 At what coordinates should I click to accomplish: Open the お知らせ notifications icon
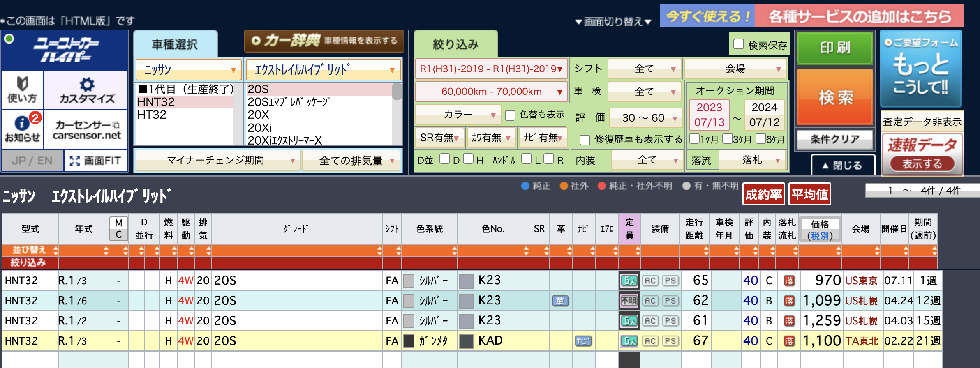pyautogui.click(x=22, y=129)
